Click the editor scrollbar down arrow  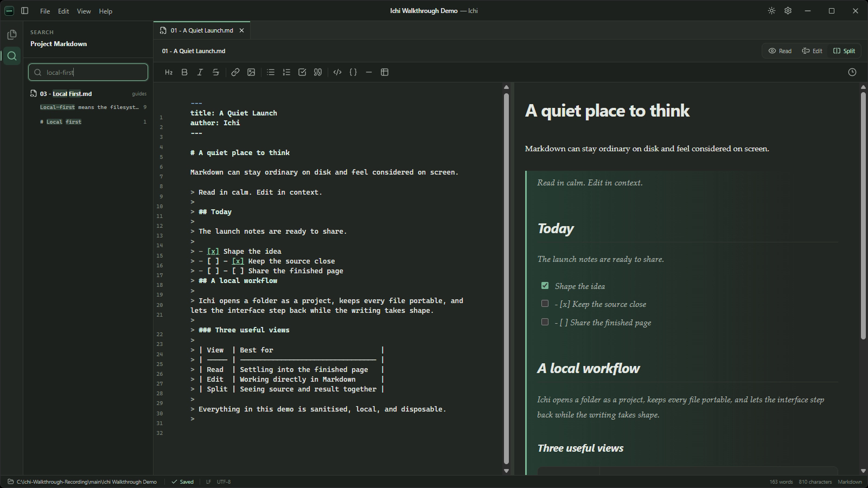tap(506, 471)
